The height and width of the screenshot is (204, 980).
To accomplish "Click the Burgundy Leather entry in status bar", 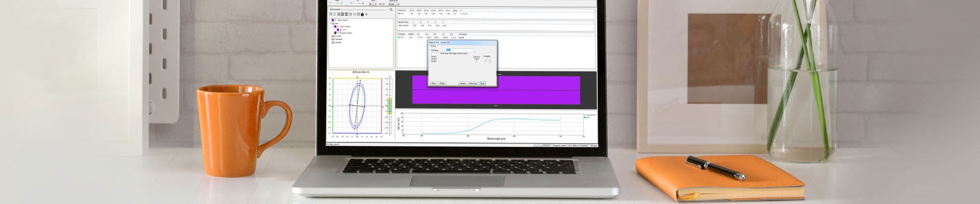I will [560, 145].
